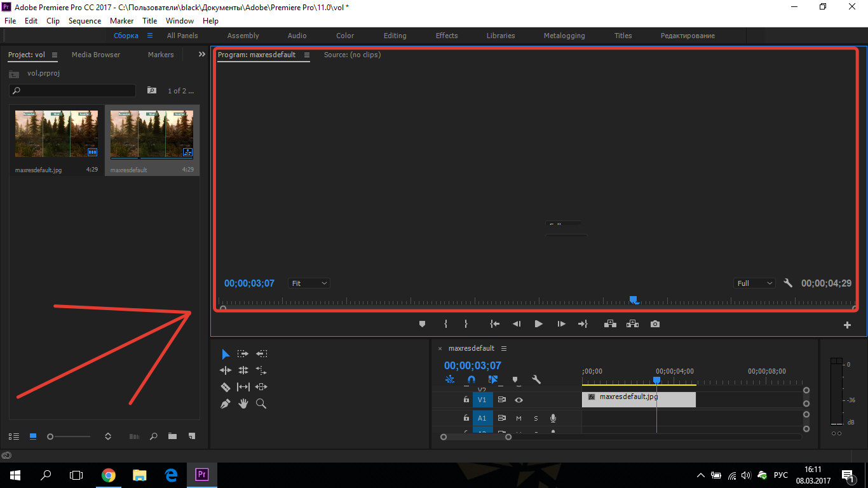The width and height of the screenshot is (868, 488).
Task: Open the Full playback resolution dropdown
Action: pyautogui.click(x=755, y=283)
